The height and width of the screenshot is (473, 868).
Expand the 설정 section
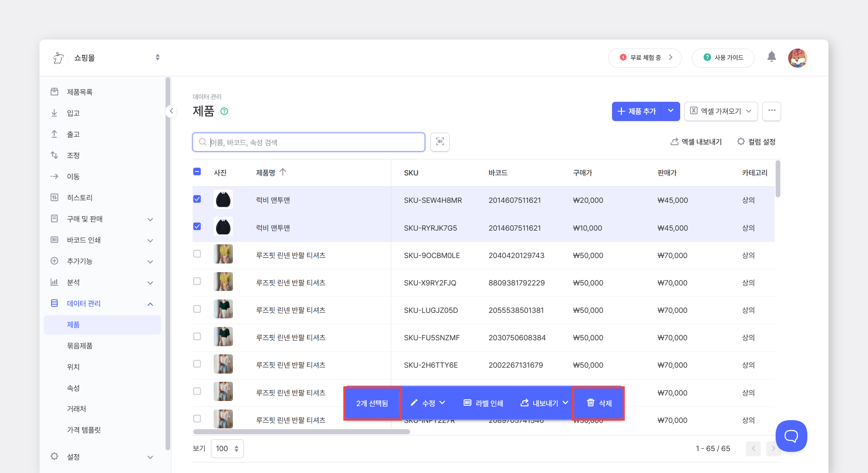103,457
